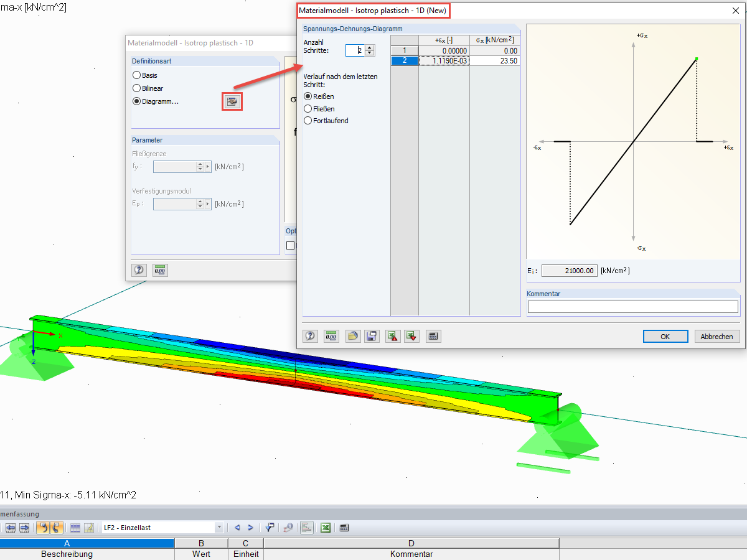Click the jump-to-previous-table icon in the bottom toolbar
This screenshot has width=747, height=560.
coord(11,528)
